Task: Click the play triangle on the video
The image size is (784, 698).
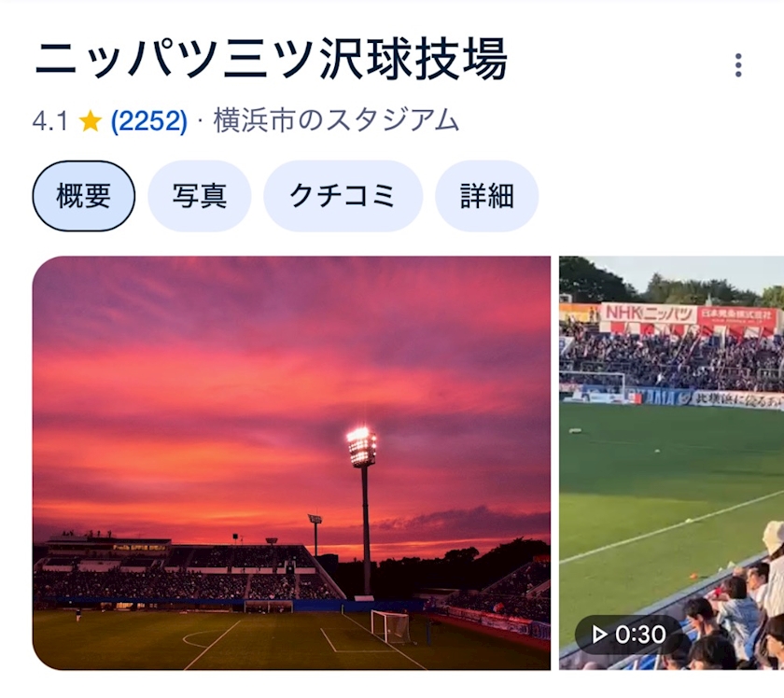Action: pos(598,635)
